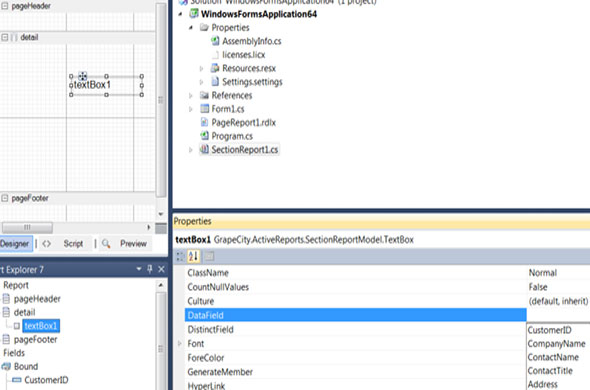Select detail node in Report Explorer
590x390 pixels.
[x=24, y=312]
